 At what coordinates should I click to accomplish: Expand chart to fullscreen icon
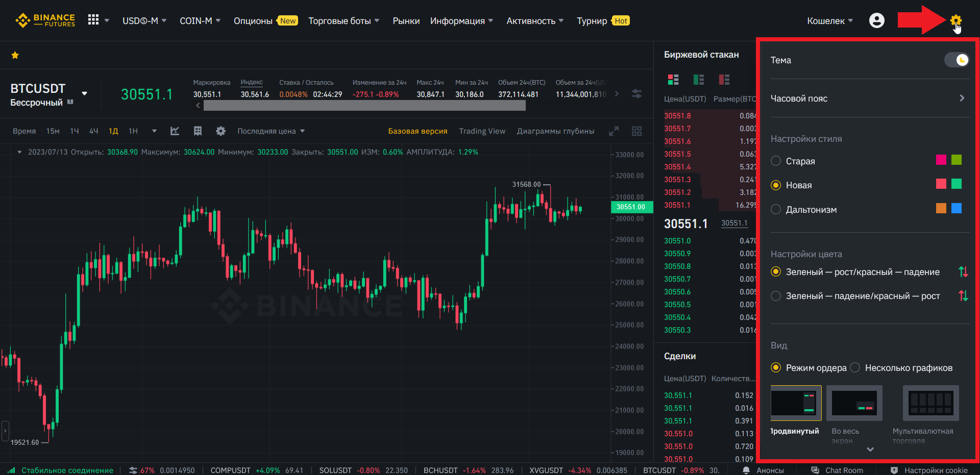(x=614, y=131)
